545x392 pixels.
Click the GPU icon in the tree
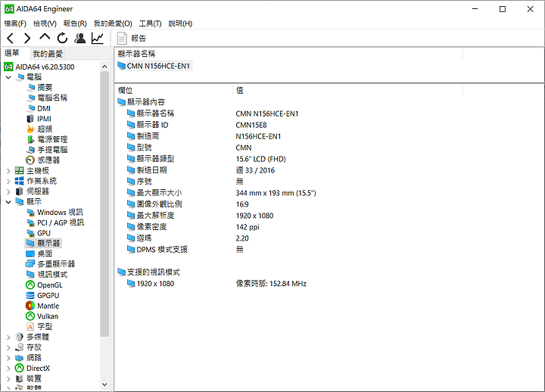click(30, 233)
